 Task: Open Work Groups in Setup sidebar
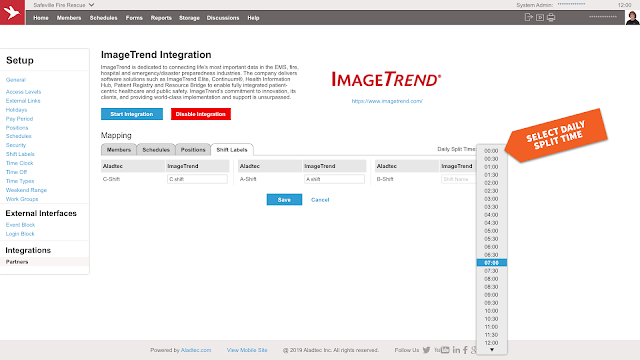pos(22,199)
